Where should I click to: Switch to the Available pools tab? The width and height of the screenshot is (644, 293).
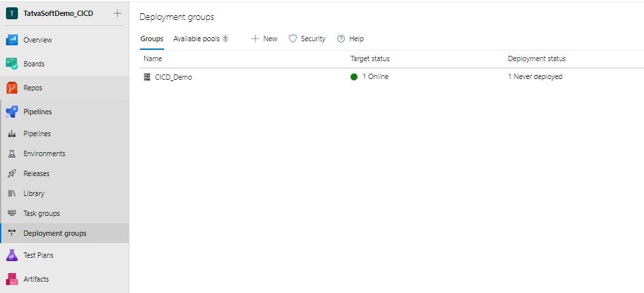197,39
